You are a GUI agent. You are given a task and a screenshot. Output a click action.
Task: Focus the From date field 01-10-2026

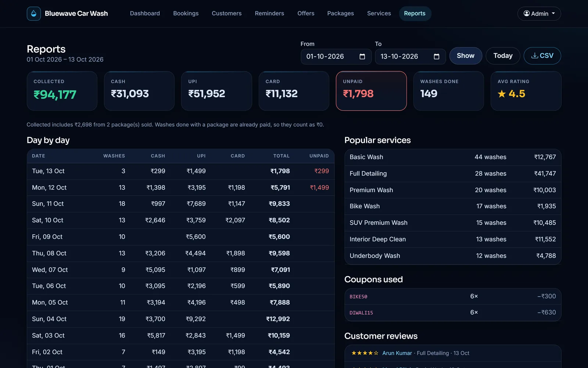(x=336, y=57)
